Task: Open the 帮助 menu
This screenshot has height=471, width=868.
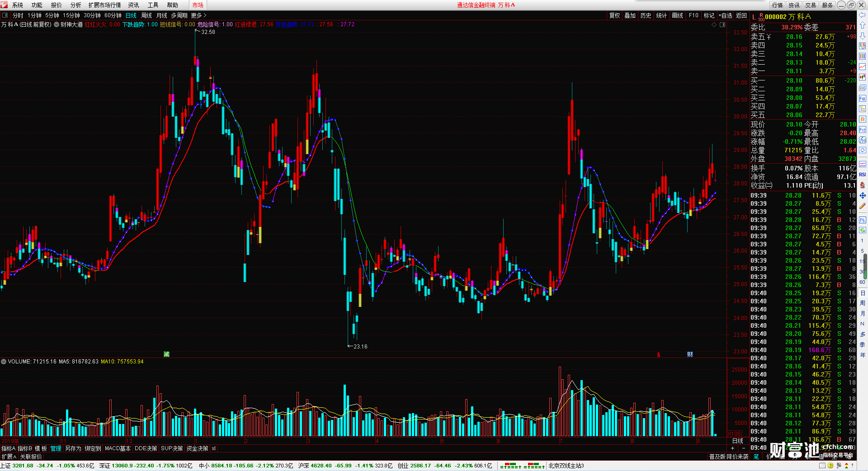Action: (173, 5)
